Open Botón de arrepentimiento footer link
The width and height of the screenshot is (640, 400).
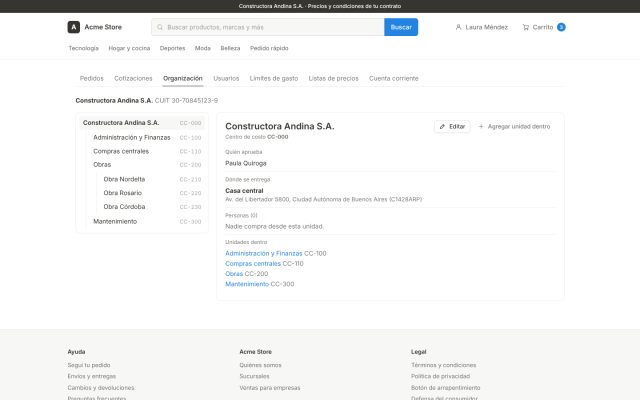(446, 388)
